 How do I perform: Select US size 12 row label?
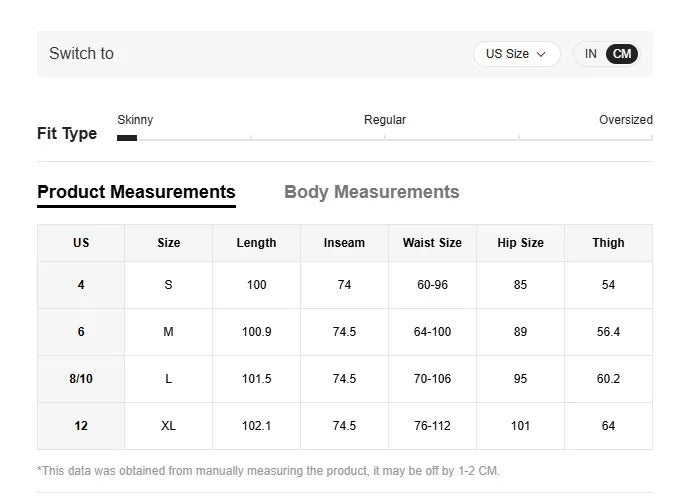coord(81,426)
